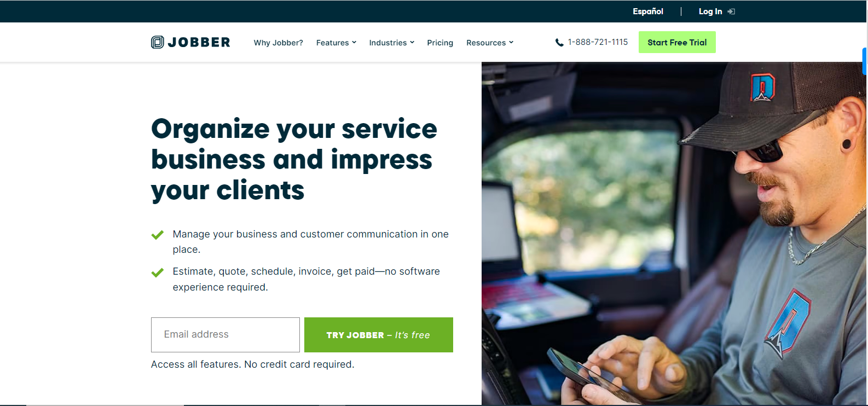This screenshot has width=868, height=406.
Task: Click the phone handset icon
Action: [559, 43]
